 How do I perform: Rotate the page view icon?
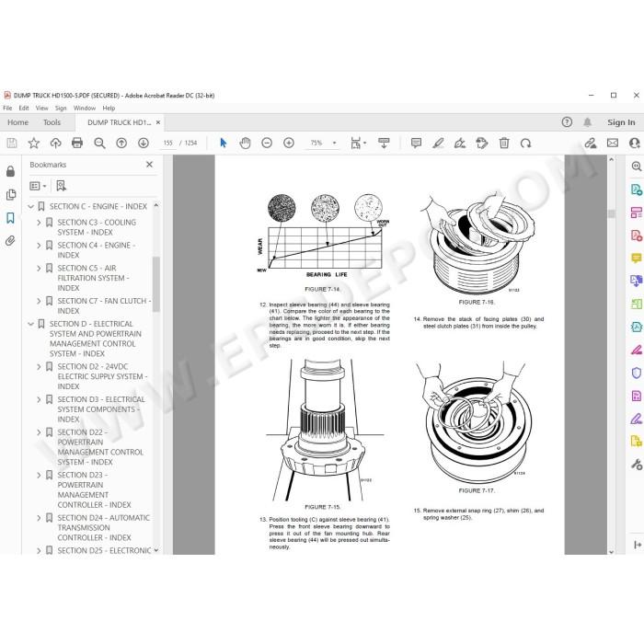pyautogui.click(x=525, y=143)
